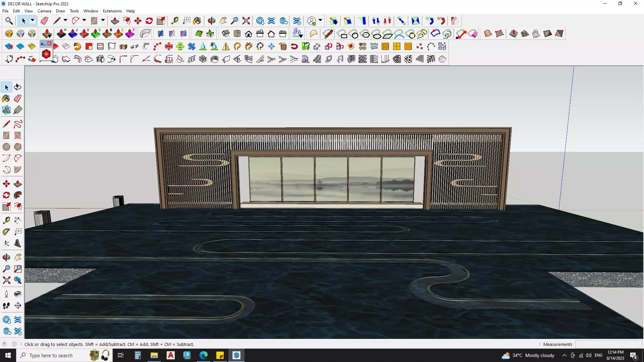The width and height of the screenshot is (644, 362).
Task: Select the Polygon tool in the left toolbox
Action: [x=18, y=147]
